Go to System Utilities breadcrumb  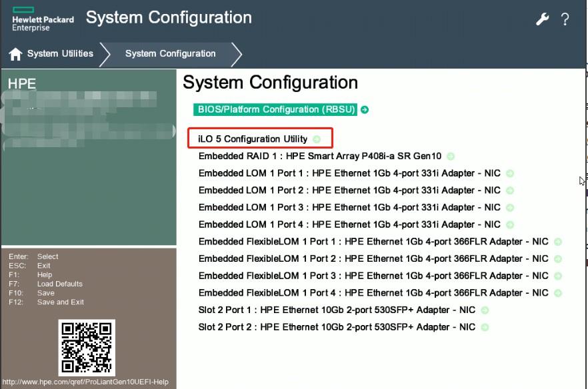[60, 54]
